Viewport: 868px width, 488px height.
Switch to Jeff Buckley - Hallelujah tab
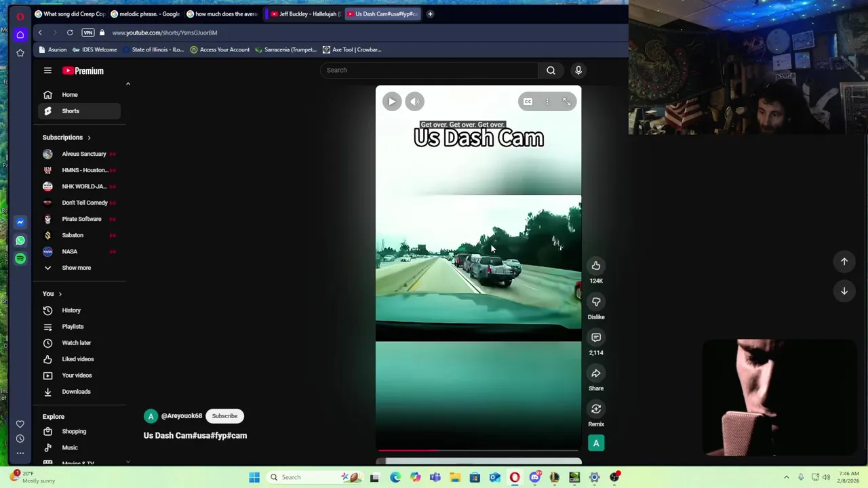[304, 14]
